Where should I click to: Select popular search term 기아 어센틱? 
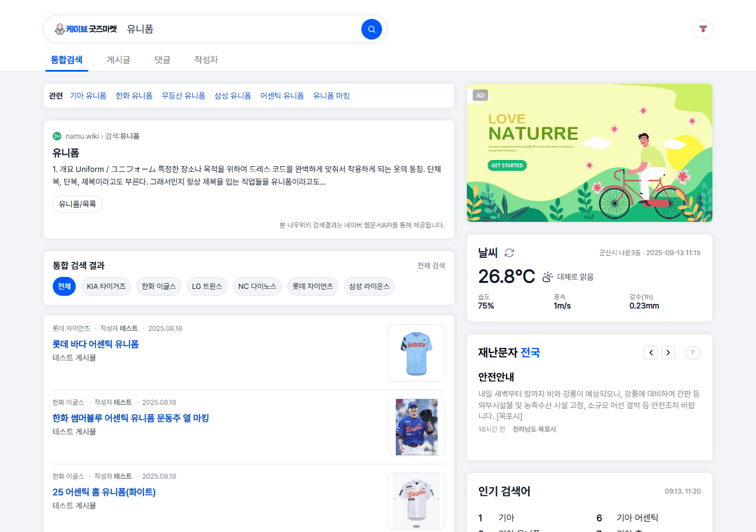[637, 518]
